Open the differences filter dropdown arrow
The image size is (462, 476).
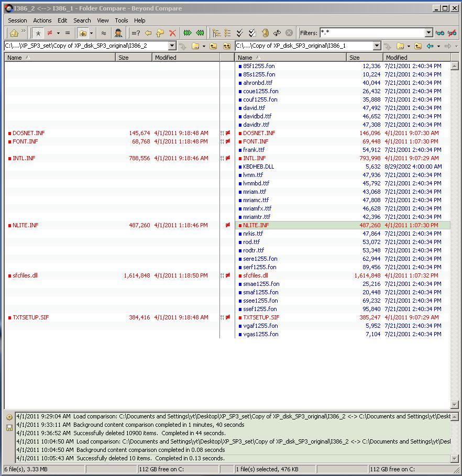click(58, 33)
